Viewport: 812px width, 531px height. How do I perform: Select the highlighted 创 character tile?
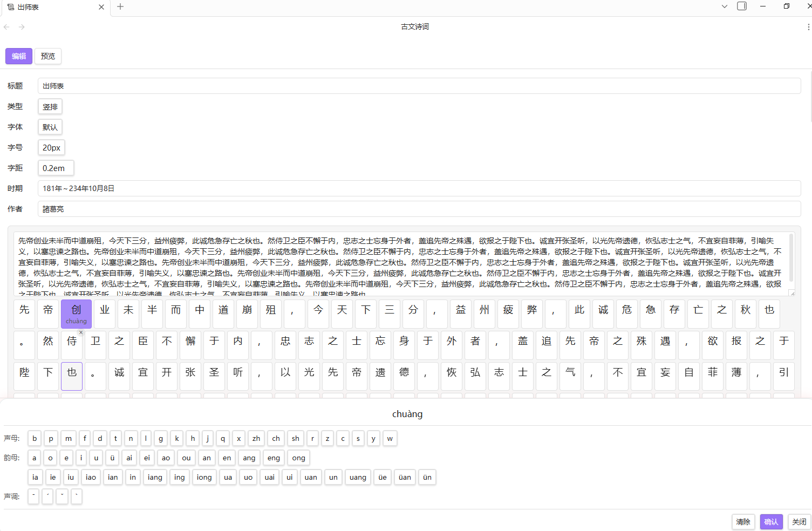(x=76, y=314)
